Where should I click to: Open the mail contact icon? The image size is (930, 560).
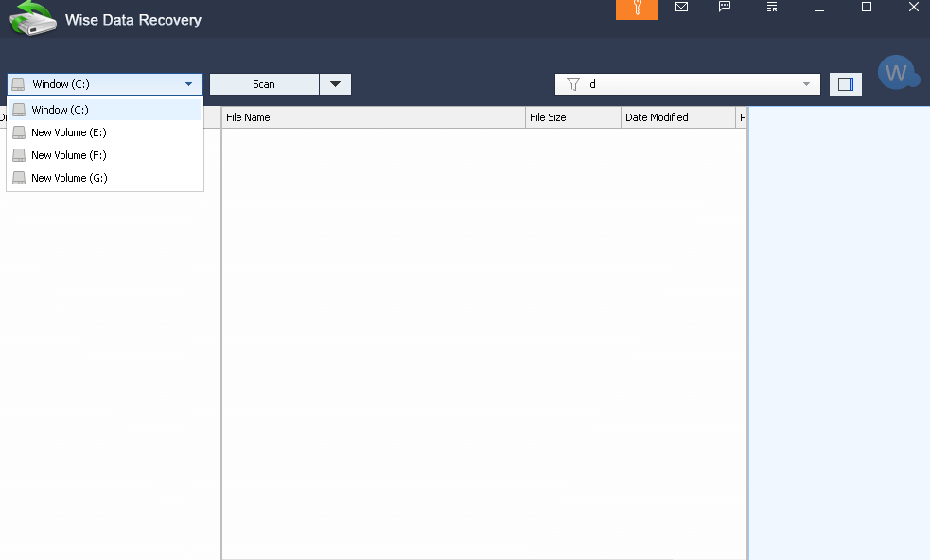[x=681, y=7]
